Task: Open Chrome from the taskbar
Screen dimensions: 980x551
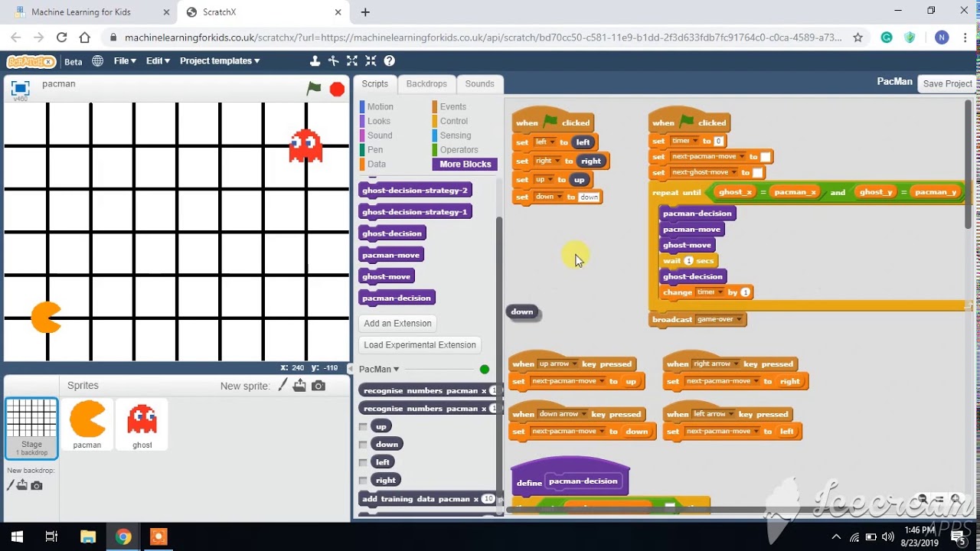Action: click(x=123, y=536)
